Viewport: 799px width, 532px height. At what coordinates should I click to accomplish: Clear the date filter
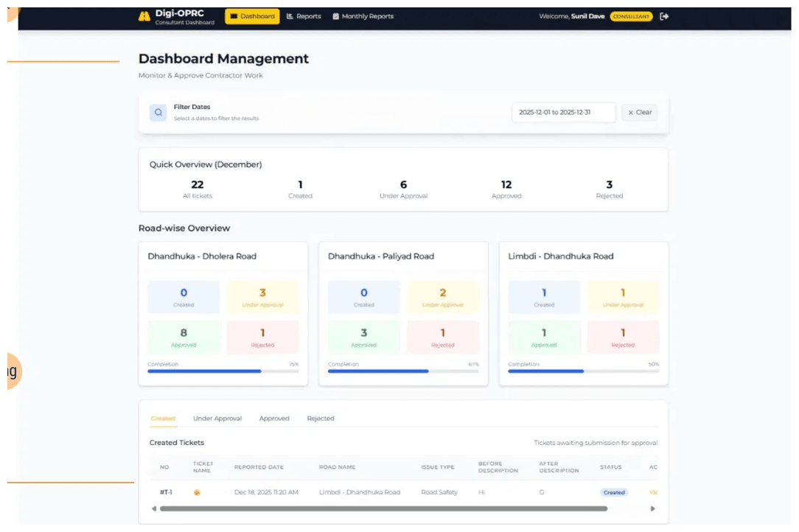[x=640, y=112]
